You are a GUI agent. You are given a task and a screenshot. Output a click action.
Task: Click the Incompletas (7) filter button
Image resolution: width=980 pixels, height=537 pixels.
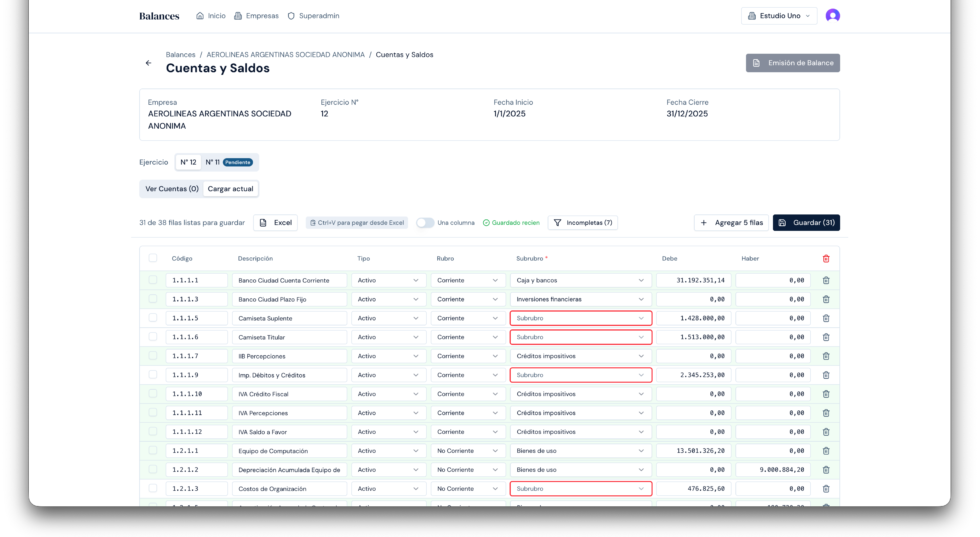[583, 222]
